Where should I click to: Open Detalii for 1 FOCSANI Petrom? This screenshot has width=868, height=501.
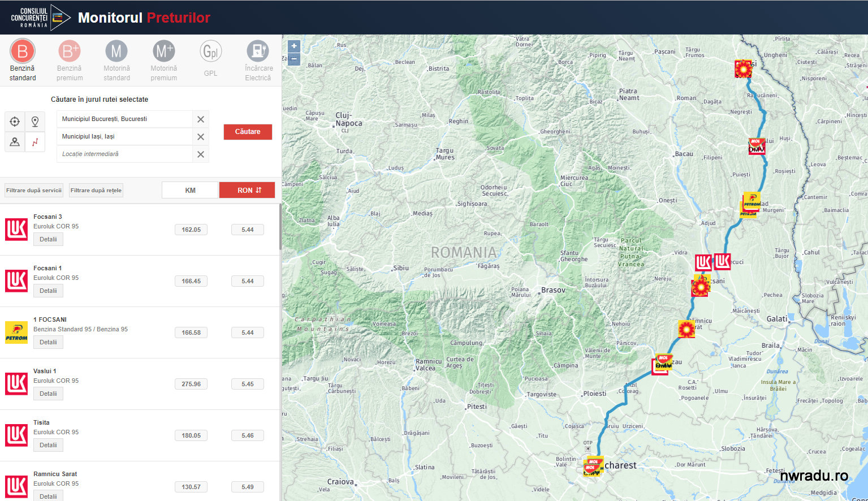point(48,342)
